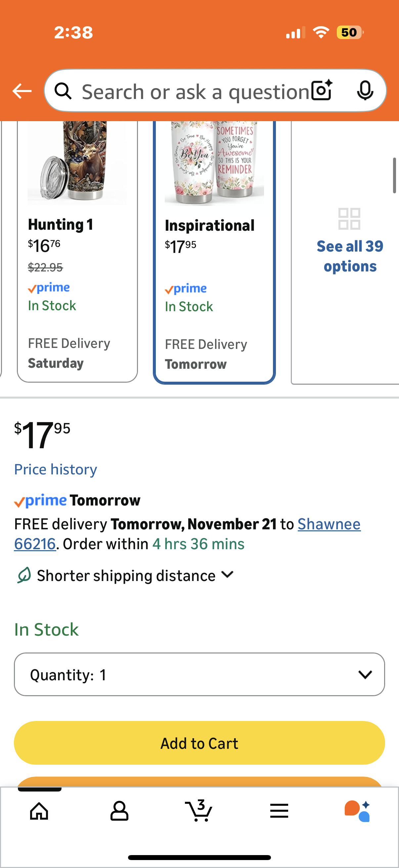Tap the magnifying glass search icon
The width and height of the screenshot is (399, 868).
coord(63,91)
